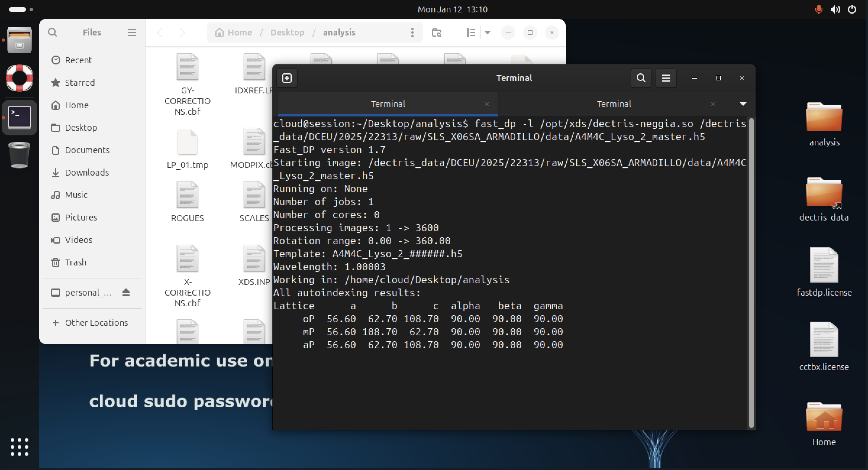Open the system power menu
Screen dimensions: 868x470
(852, 9)
